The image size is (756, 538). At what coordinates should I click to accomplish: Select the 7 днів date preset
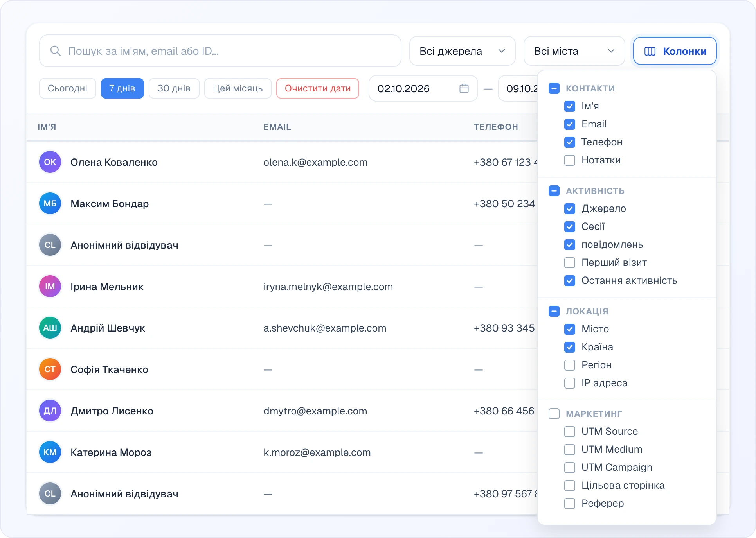122,88
